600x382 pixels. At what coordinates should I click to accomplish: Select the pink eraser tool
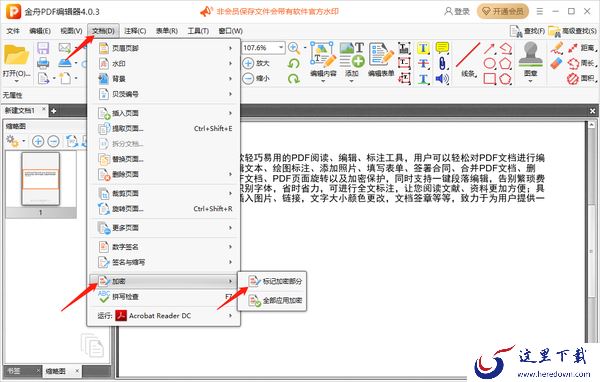pos(557,63)
